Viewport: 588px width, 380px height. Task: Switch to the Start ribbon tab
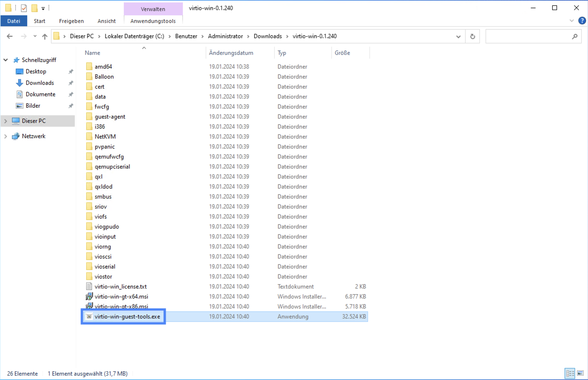pyautogui.click(x=40, y=21)
